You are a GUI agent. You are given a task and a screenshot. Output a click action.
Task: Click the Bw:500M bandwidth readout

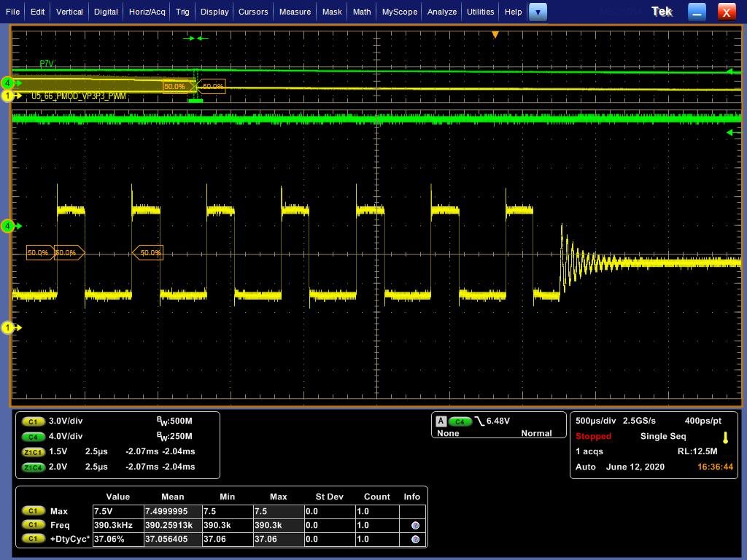(x=174, y=421)
